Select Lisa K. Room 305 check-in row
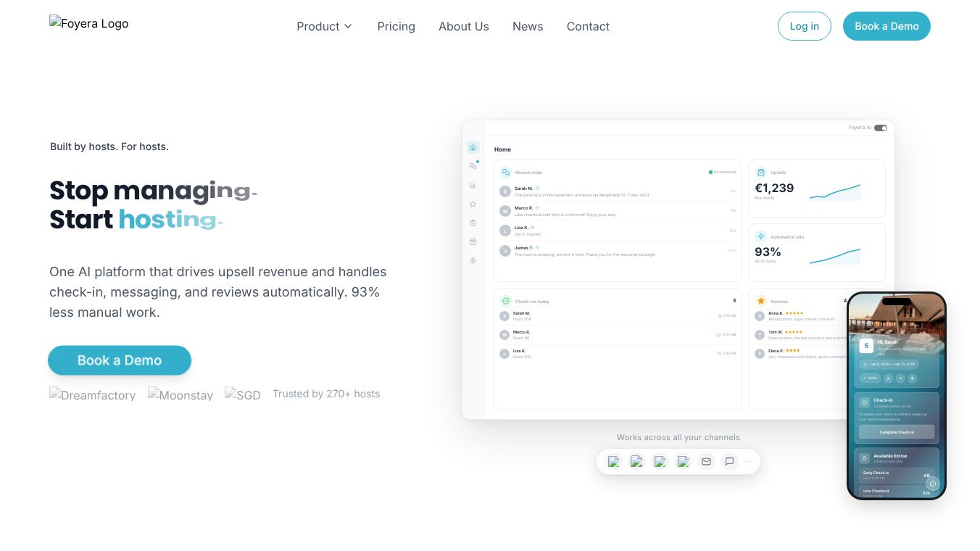The width and height of the screenshot is (980, 551). pos(618,354)
